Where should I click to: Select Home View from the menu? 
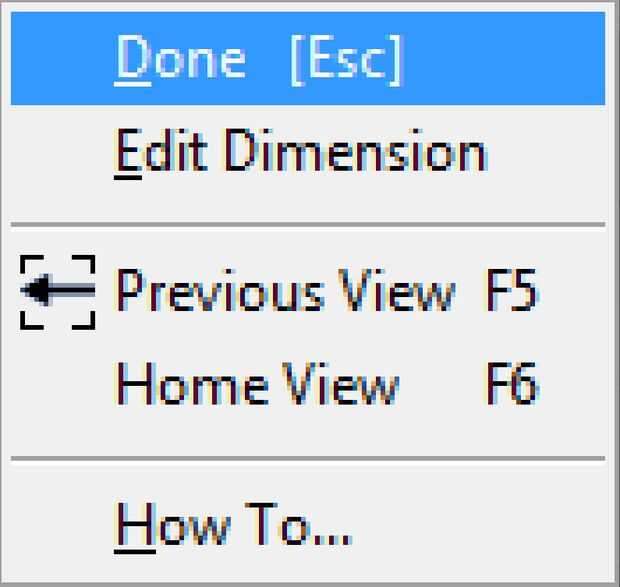257,384
